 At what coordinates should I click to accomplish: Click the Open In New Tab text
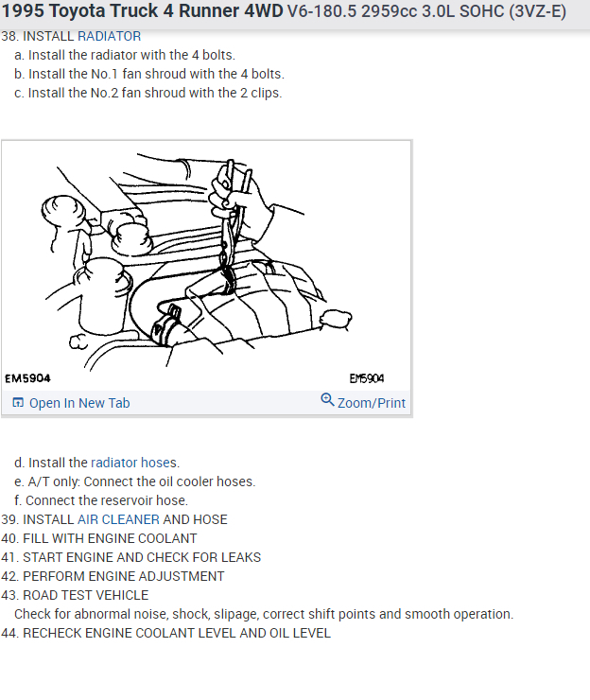tap(79, 403)
